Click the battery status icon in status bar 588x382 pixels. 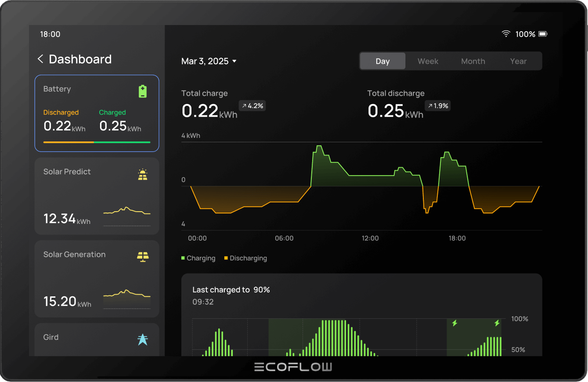(543, 34)
